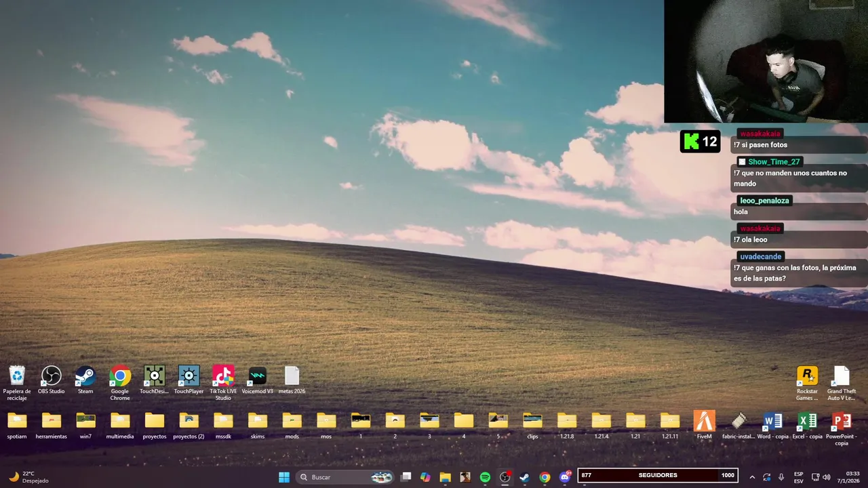The width and height of the screenshot is (868, 488).
Task: Open File Explorer from the taskbar
Action: pyautogui.click(x=445, y=477)
